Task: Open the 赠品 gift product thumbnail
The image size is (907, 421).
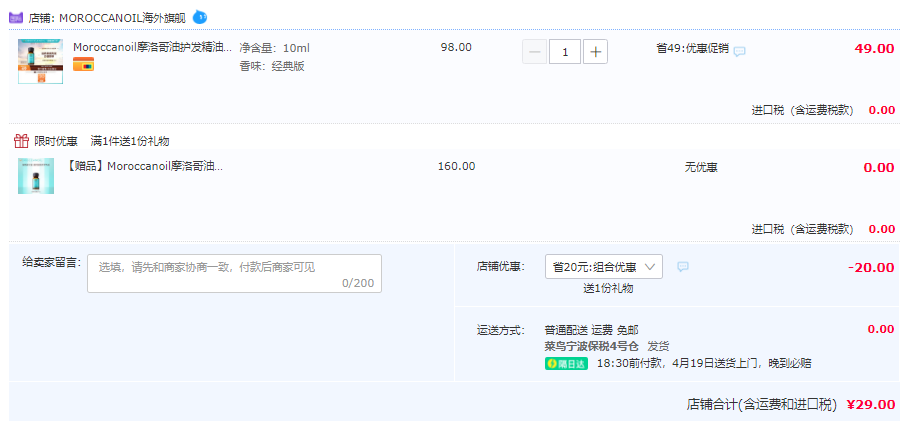Action: 36,176
